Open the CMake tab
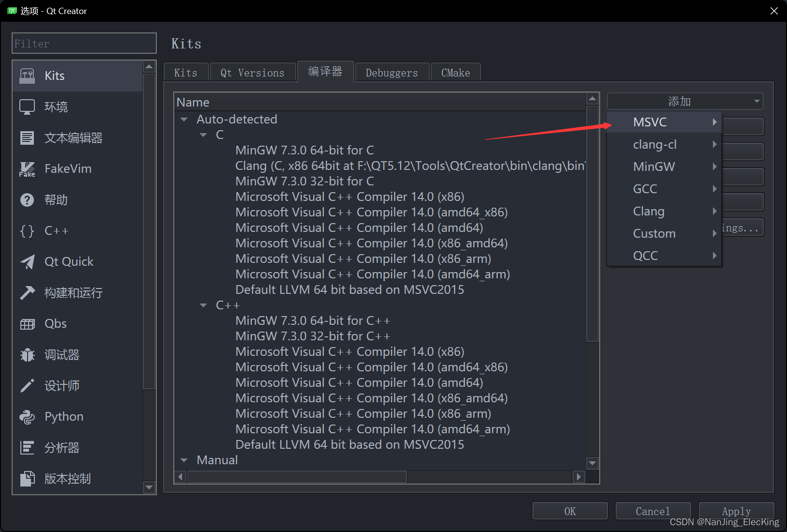The width and height of the screenshot is (787, 532). 455,73
